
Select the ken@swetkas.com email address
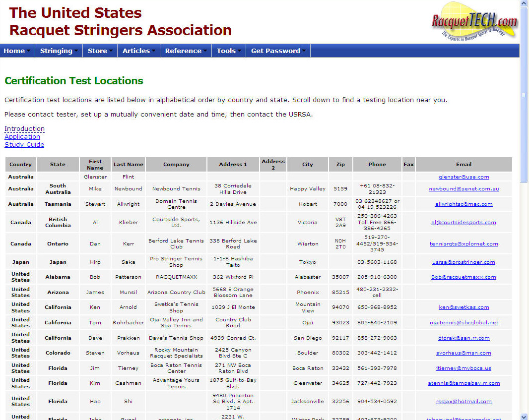(x=463, y=307)
